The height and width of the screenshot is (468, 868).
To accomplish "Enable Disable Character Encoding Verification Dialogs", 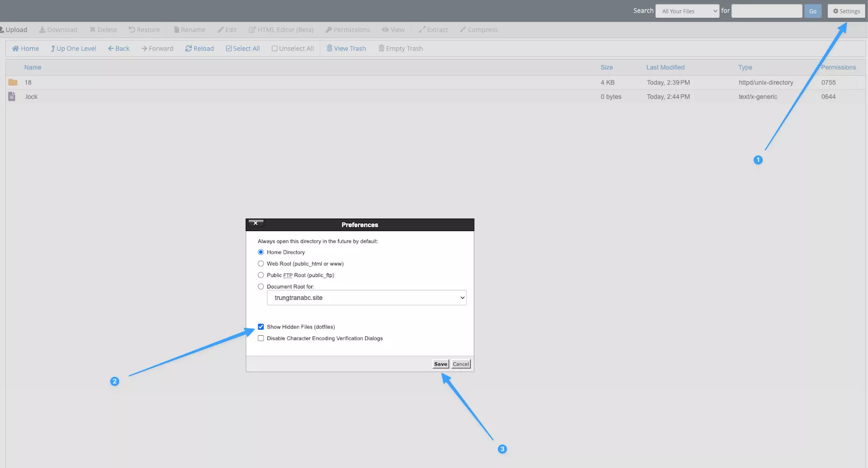I will click(x=261, y=338).
